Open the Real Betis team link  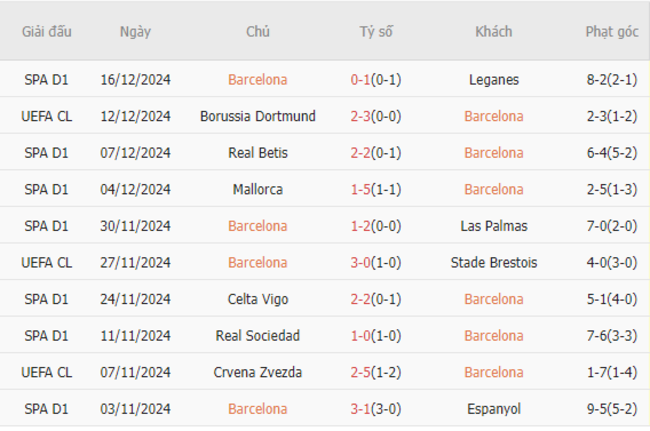(x=257, y=153)
